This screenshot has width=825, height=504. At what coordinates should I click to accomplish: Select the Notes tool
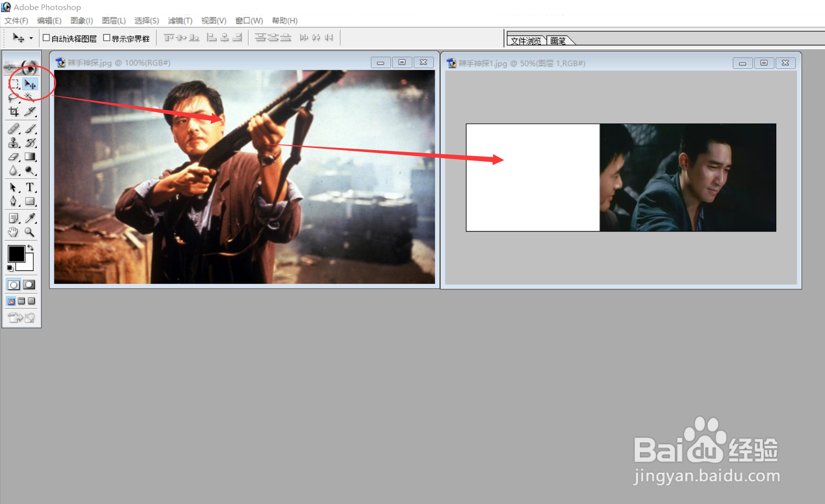tap(14, 219)
